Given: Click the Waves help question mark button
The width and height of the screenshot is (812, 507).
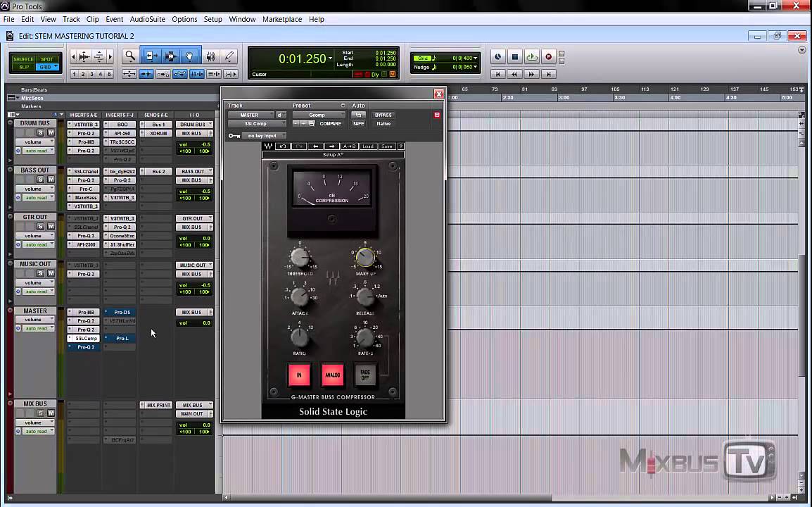Looking at the screenshot, I should point(400,146).
